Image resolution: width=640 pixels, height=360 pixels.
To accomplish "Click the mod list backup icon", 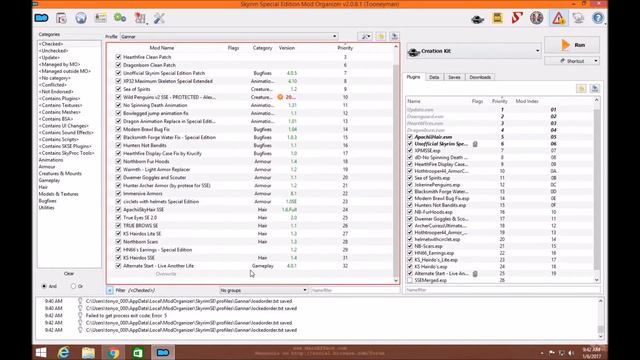I will click(394, 36).
